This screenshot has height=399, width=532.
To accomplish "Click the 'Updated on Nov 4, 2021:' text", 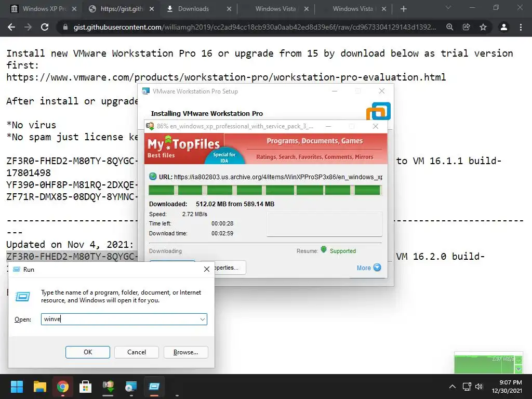I will (x=70, y=245).
